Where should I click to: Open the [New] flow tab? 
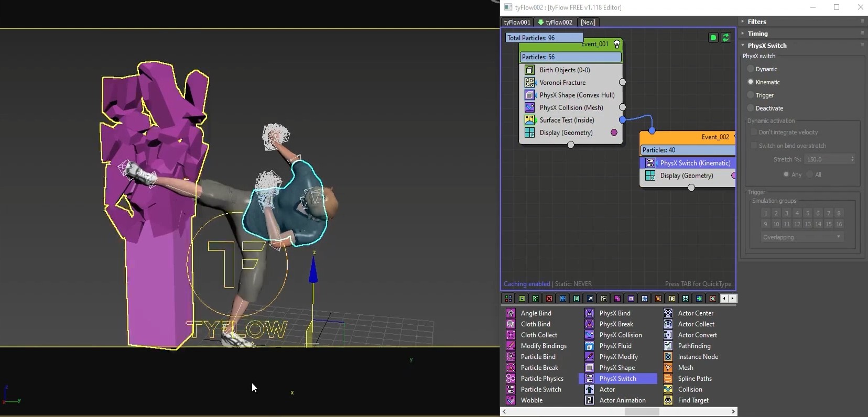588,22
